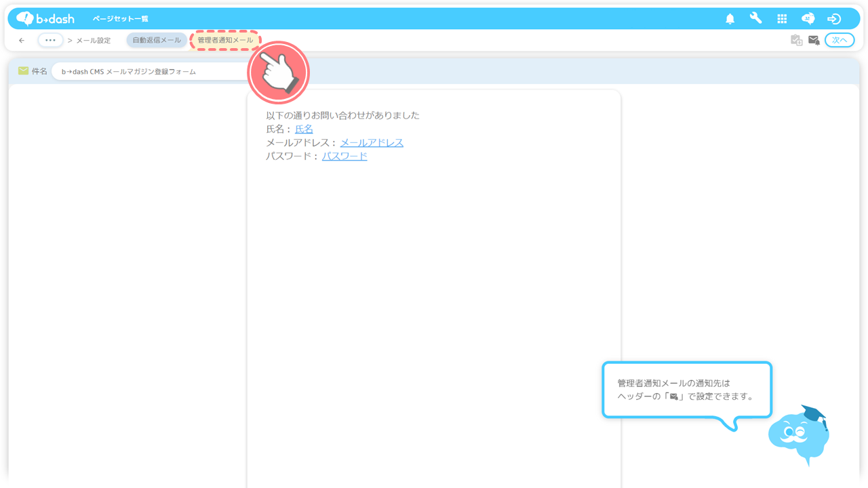868x488 pixels.
Task: Click the 次へ button
Action: click(x=840, y=40)
